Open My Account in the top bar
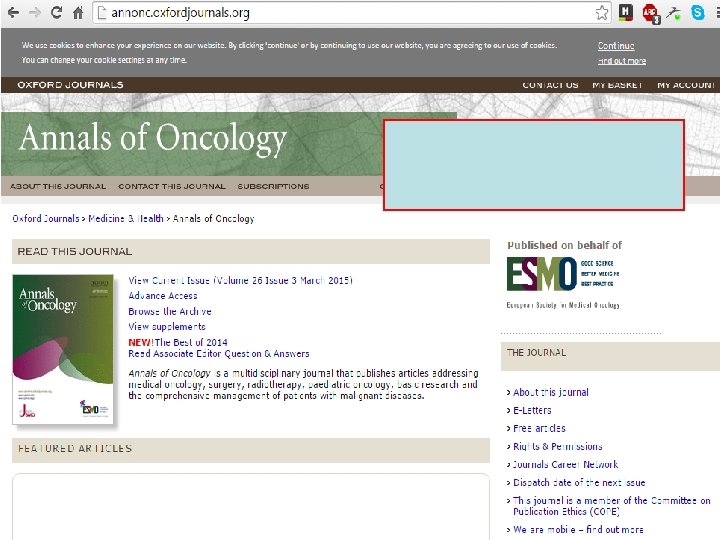The width and height of the screenshot is (720, 540). 686,85
